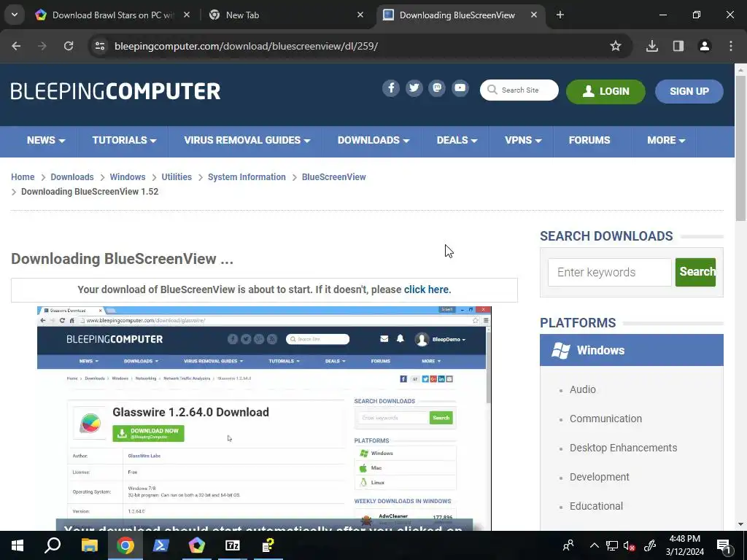Expand the NEWS menu
The width and height of the screenshot is (747, 560).
tap(46, 141)
